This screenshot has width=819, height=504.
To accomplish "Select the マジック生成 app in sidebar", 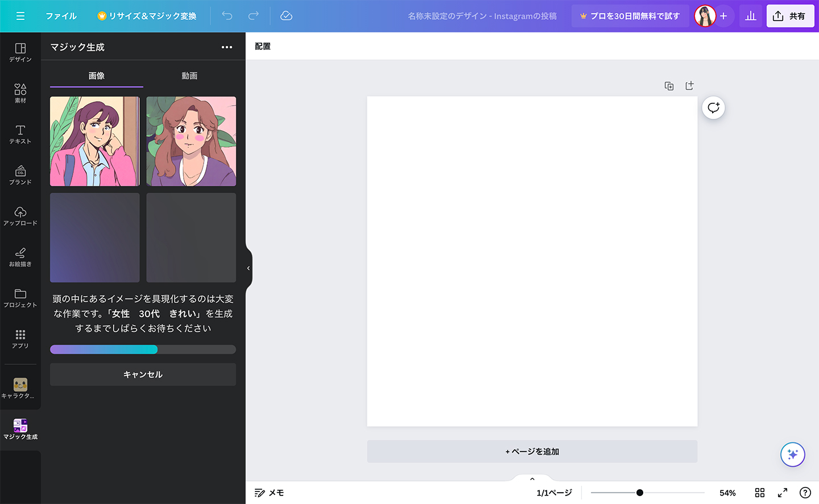I will (20, 430).
